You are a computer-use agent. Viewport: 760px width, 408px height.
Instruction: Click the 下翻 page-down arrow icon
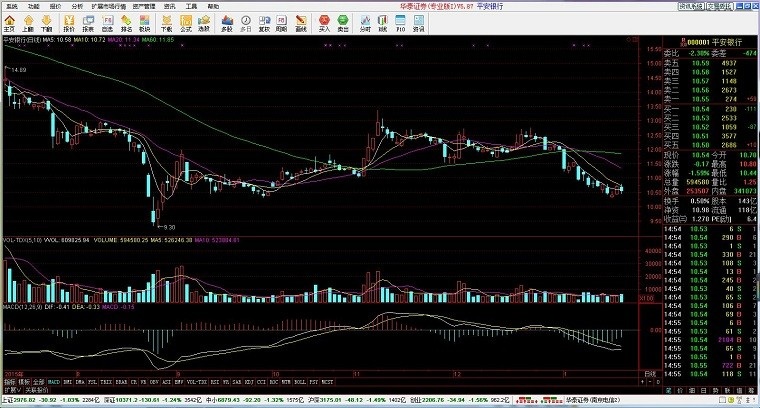(47, 23)
